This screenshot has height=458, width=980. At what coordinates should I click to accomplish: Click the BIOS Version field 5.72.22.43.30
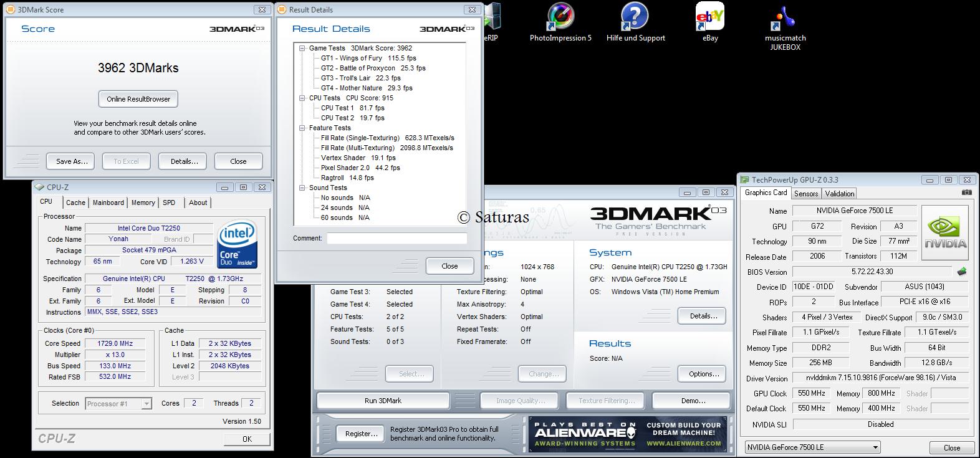click(x=872, y=272)
